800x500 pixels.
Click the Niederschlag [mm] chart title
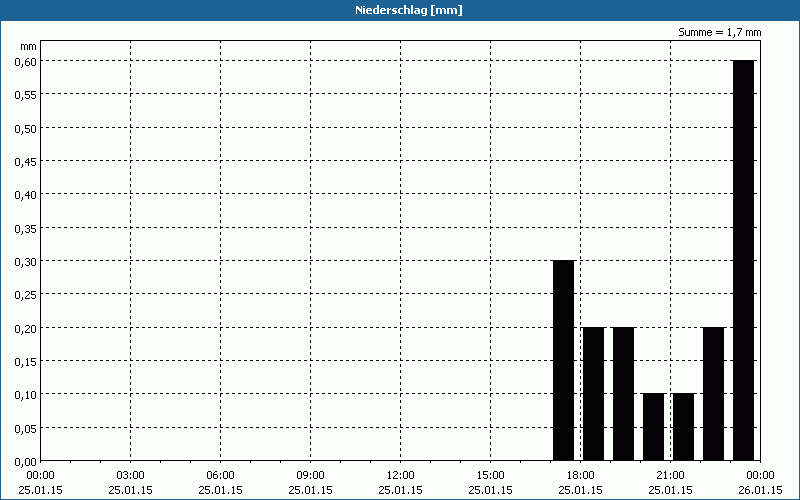pos(409,10)
